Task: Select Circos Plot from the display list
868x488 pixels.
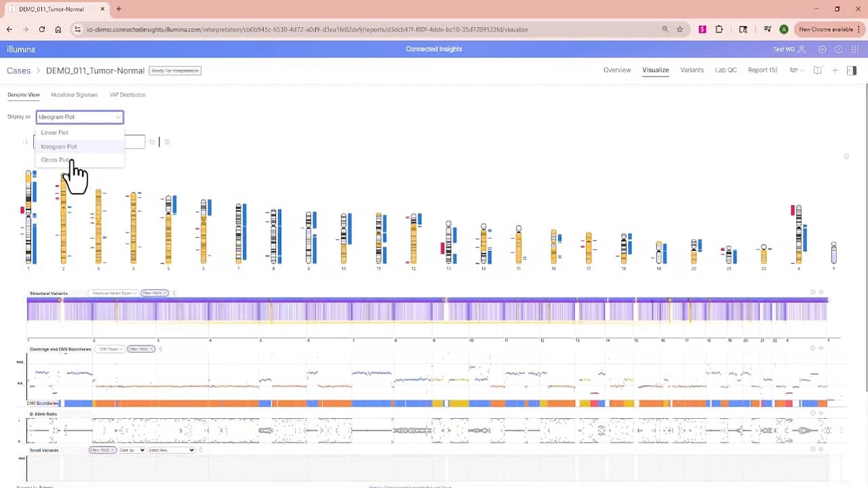Action: 56,160
